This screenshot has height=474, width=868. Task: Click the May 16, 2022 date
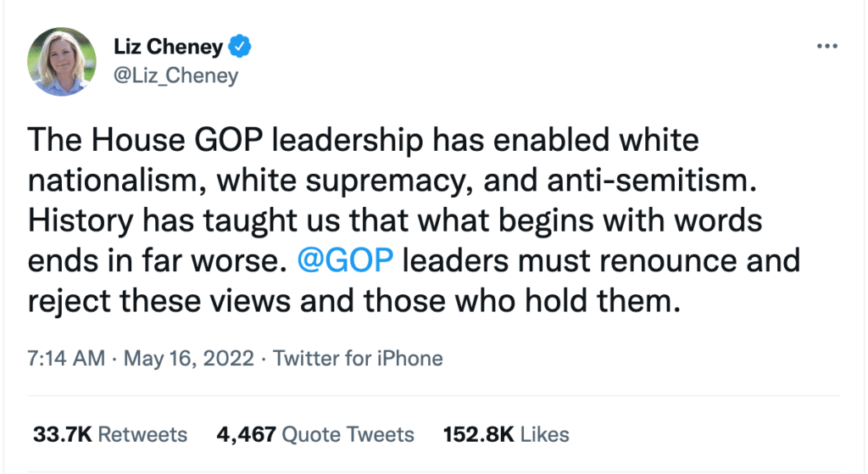pos(188,358)
